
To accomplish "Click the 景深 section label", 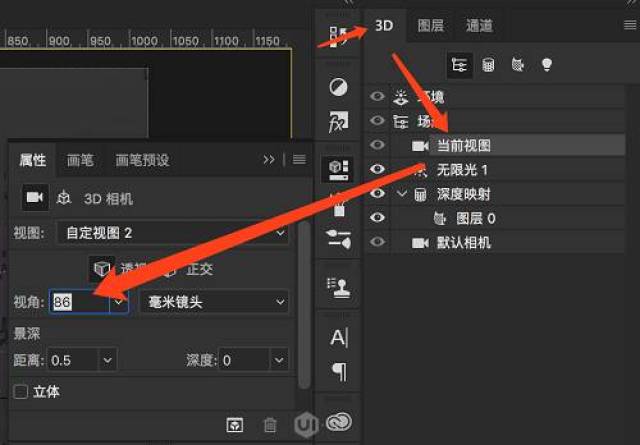I will (27, 333).
